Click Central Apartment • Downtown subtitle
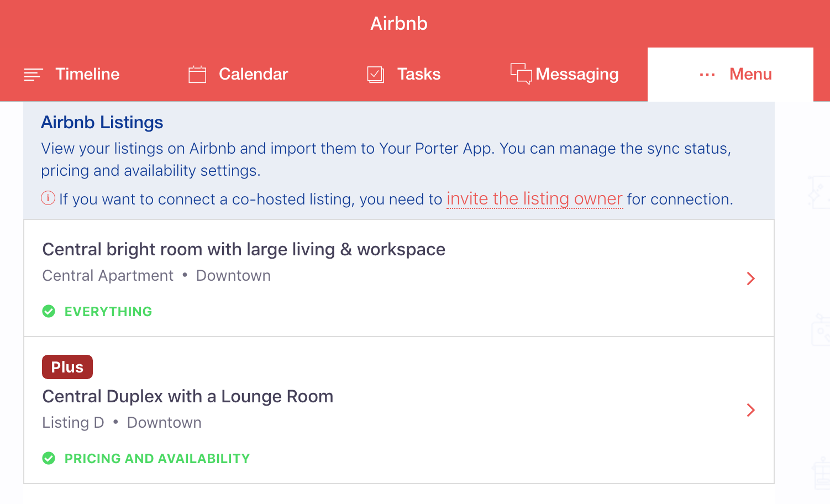 point(156,276)
